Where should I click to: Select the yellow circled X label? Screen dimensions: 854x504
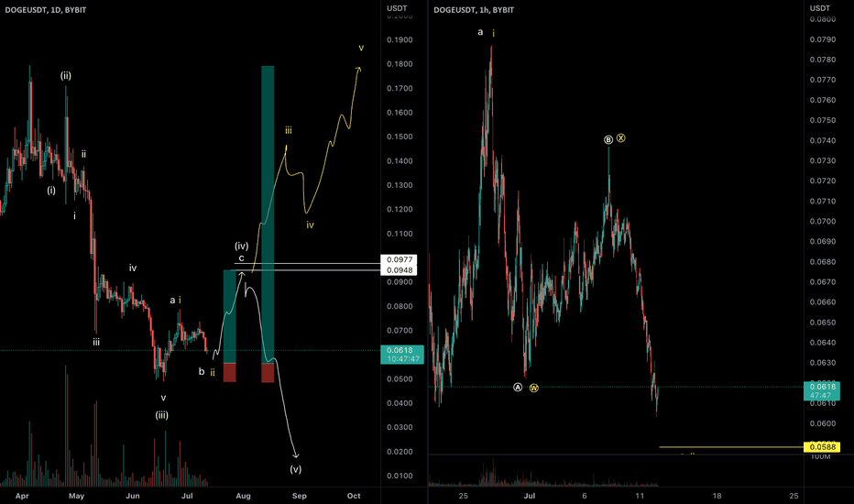(621, 138)
